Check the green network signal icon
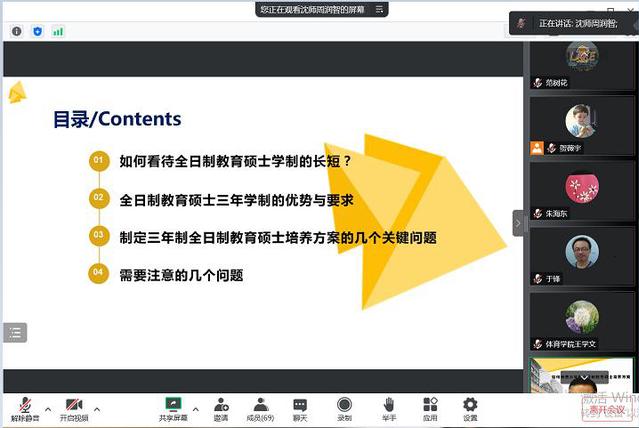 (x=58, y=31)
